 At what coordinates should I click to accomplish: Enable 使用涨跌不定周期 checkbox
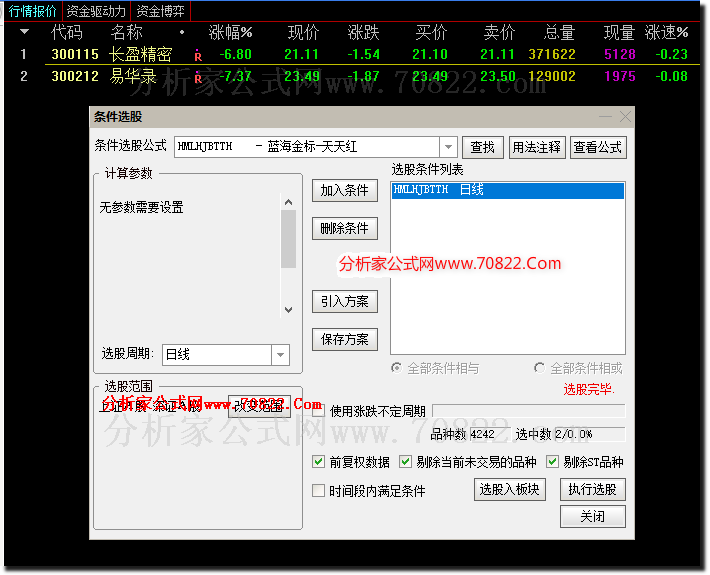coord(319,411)
